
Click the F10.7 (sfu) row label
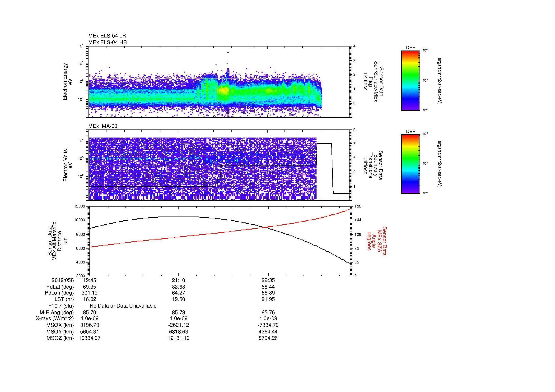pos(61,306)
